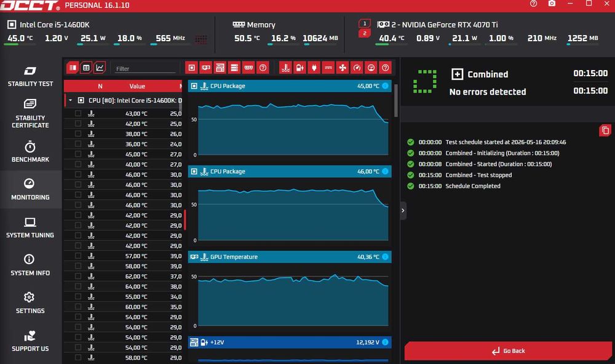615x364 pixels.
Task: Toggle the GPU sensor source filter
Action: [x=206, y=68]
